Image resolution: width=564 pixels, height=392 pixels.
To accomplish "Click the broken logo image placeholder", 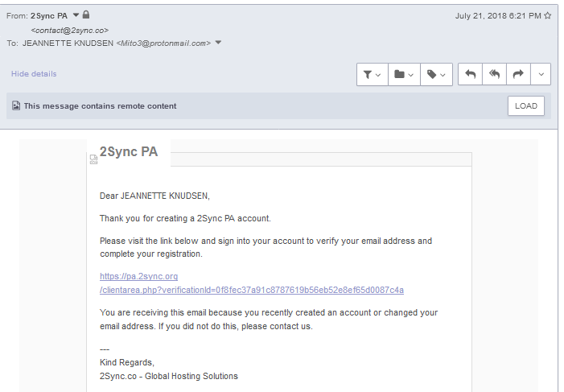I will (93, 159).
